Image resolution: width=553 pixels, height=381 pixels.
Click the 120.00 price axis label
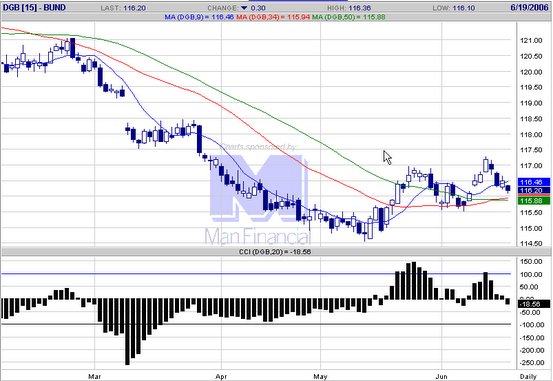click(531, 72)
